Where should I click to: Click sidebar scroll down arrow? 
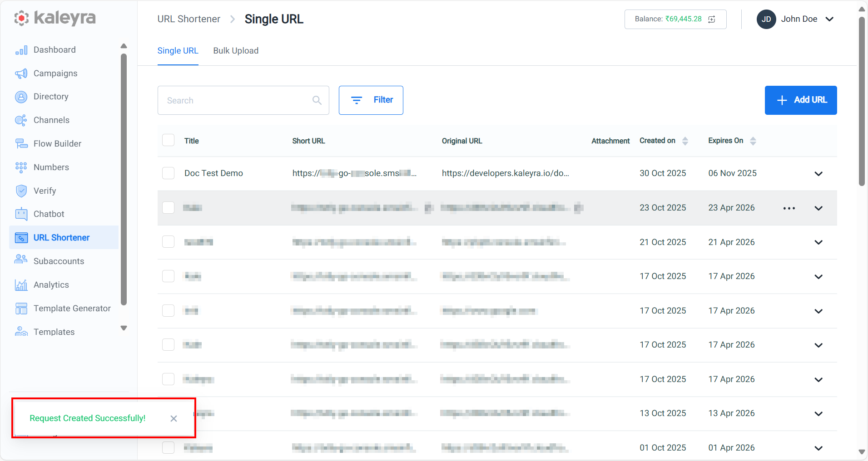pyautogui.click(x=124, y=328)
